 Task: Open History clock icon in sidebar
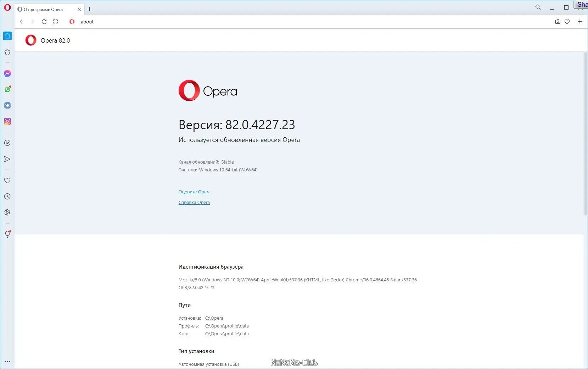pyautogui.click(x=7, y=197)
